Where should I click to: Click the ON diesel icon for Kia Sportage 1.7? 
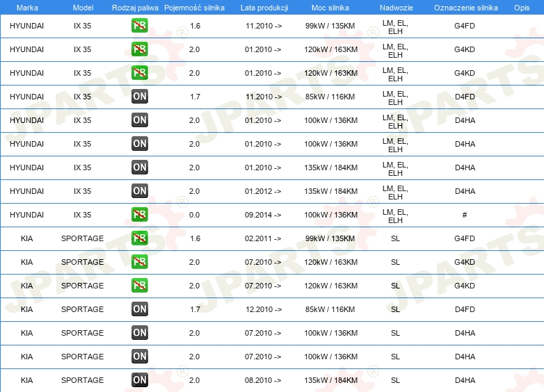[x=139, y=309]
